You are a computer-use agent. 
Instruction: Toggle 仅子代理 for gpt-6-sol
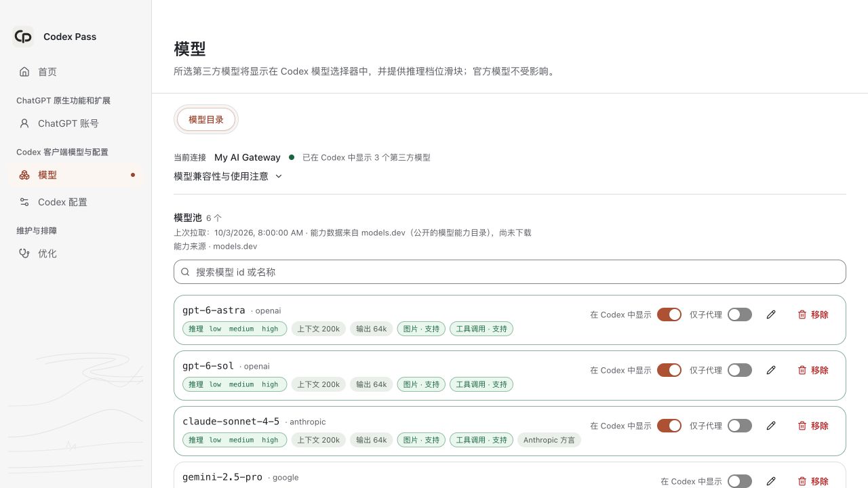740,370
